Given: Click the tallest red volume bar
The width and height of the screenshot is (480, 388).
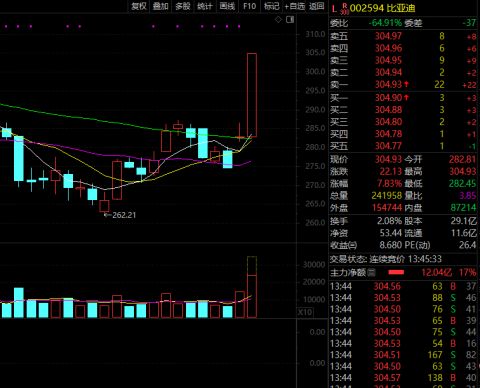Looking at the screenshot, I should (x=252, y=287).
